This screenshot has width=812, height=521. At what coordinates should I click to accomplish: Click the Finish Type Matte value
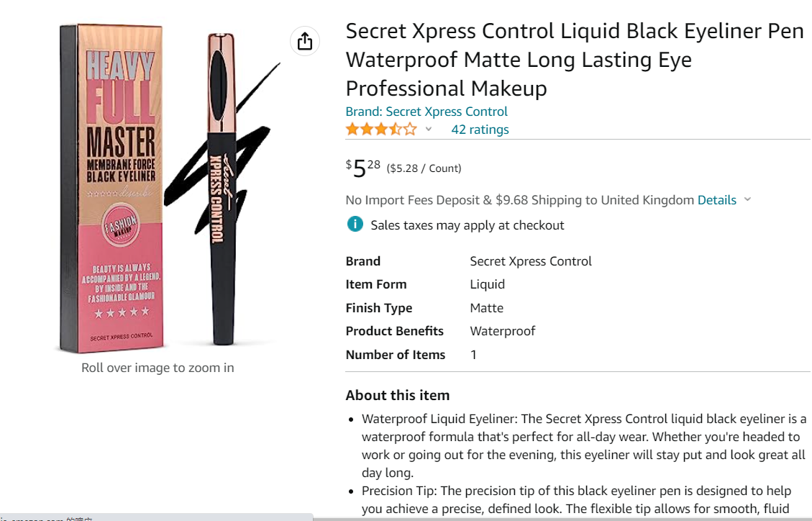pyautogui.click(x=486, y=308)
